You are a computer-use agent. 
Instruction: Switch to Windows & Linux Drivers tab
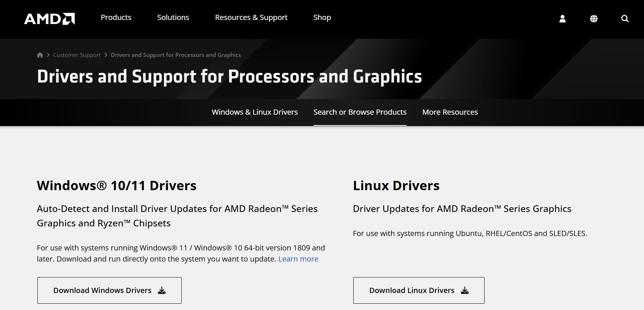pos(254,112)
